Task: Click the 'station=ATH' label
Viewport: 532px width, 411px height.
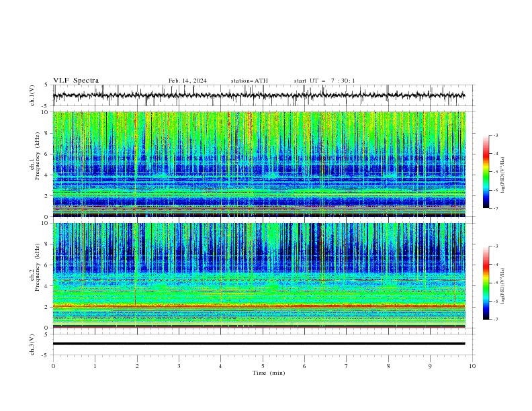Action: pos(249,81)
